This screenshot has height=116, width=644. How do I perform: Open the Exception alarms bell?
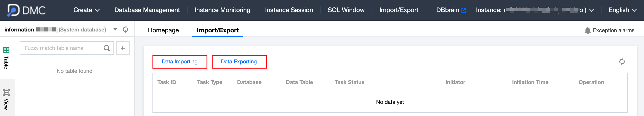(587, 30)
